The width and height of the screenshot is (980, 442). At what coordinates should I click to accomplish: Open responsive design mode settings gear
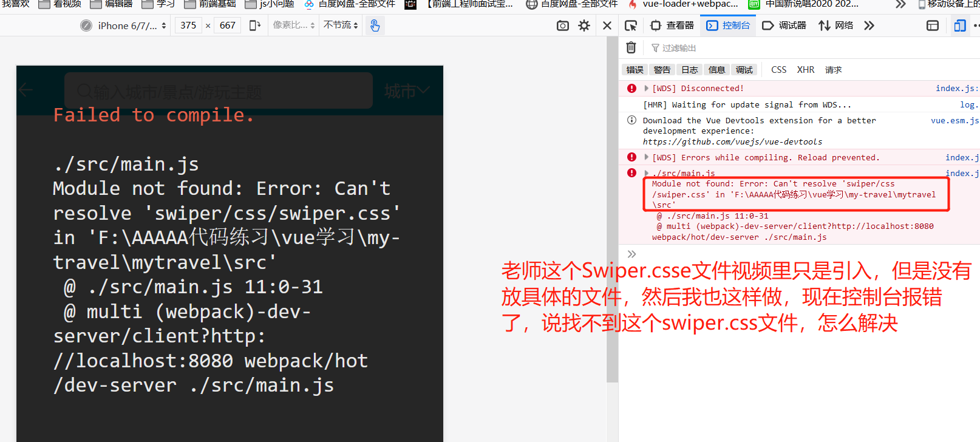[584, 25]
